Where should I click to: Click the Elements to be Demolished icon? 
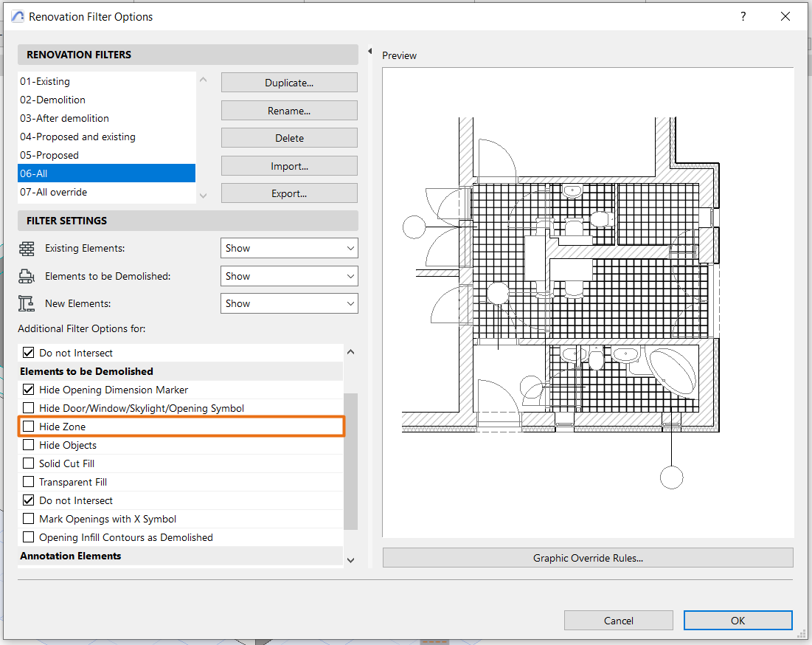pos(27,275)
